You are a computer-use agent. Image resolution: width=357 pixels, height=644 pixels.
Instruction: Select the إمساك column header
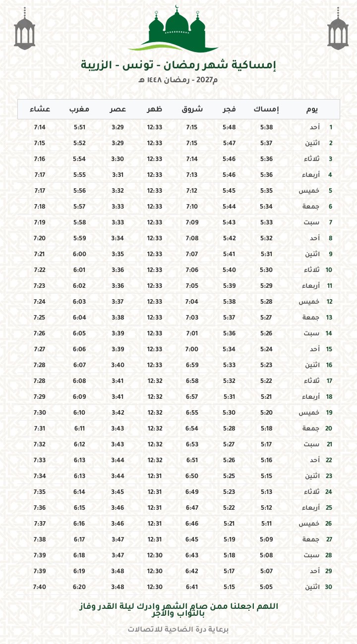[x=266, y=109]
